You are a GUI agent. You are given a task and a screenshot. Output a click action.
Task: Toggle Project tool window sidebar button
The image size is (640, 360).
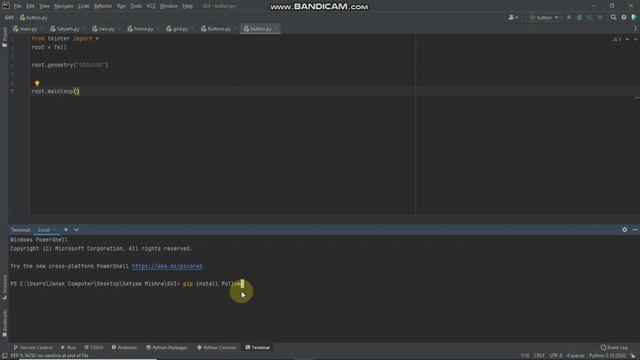pos(4,37)
